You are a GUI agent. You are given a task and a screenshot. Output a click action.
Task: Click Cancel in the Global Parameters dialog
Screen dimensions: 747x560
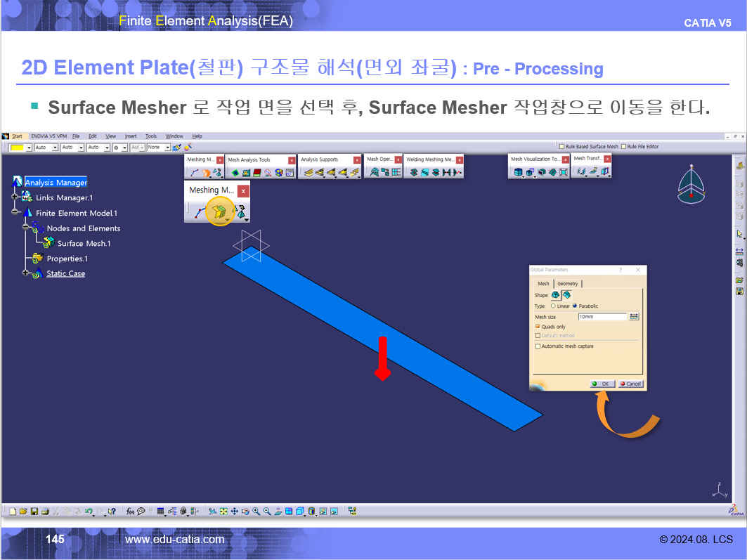tap(631, 384)
